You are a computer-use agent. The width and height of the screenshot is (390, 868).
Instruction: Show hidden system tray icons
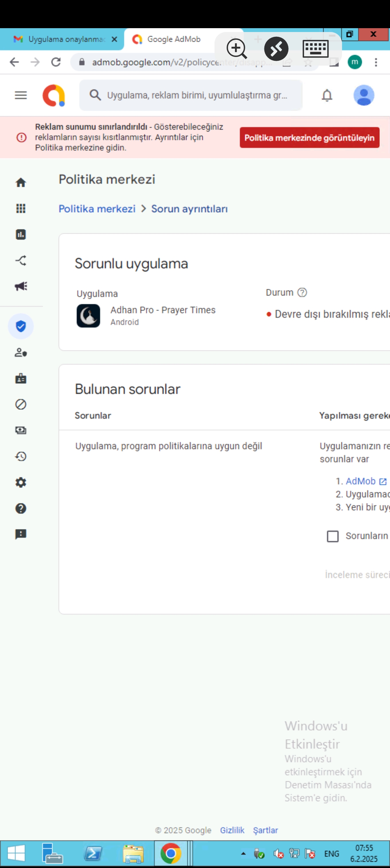pyautogui.click(x=243, y=854)
